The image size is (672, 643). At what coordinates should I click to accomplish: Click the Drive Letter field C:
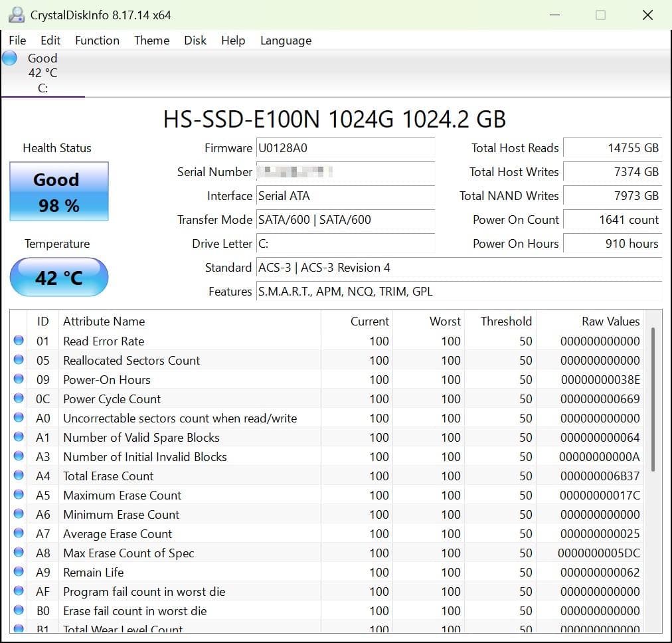[x=345, y=244]
